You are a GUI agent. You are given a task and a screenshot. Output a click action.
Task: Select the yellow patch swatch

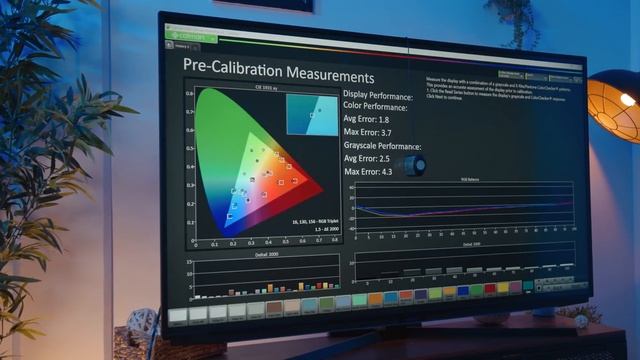tap(503, 289)
